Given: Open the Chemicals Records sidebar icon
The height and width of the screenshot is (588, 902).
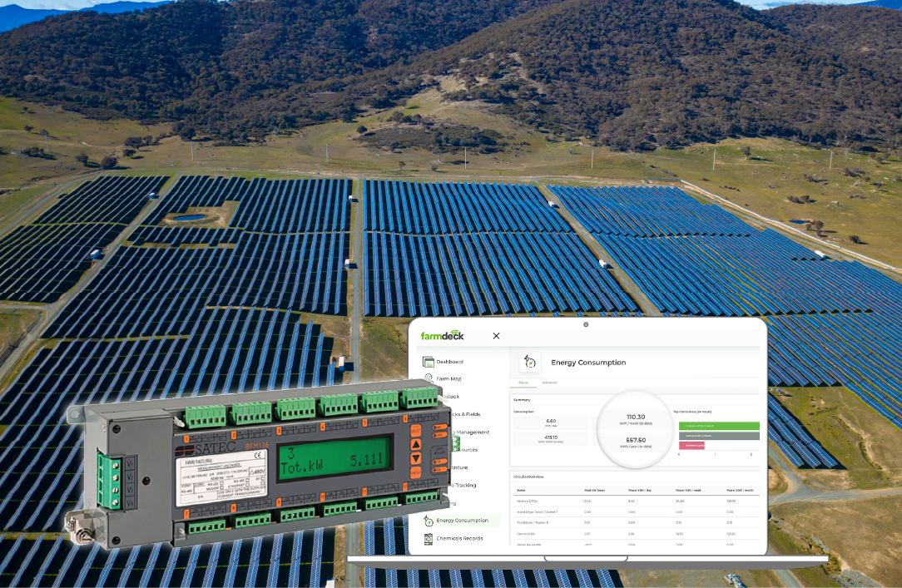Looking at the screenshot, I should 429,538.
